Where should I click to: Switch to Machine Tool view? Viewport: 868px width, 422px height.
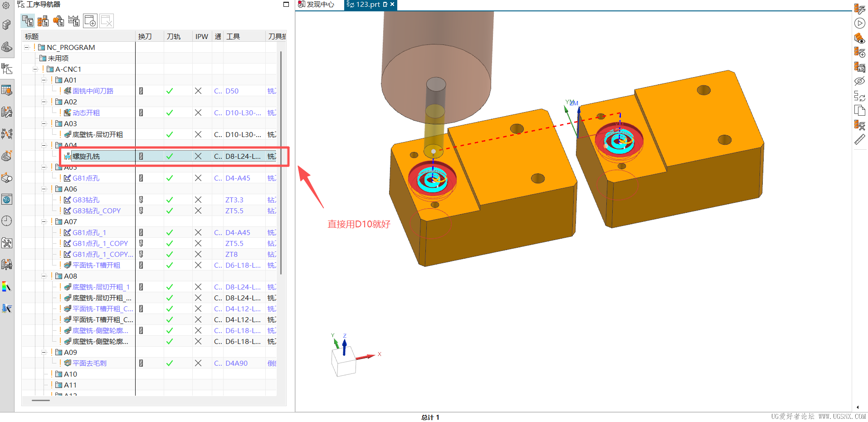coord(43,21)
